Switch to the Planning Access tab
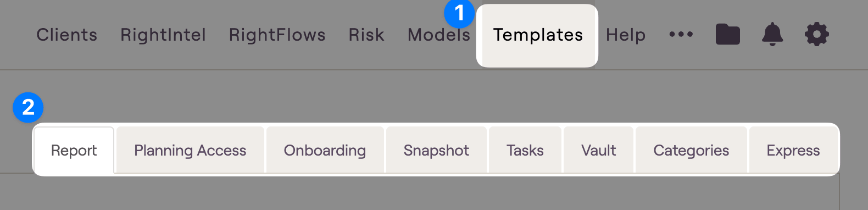Image resolution: width=868 pixels, height=210 pixels. [190, 150]
